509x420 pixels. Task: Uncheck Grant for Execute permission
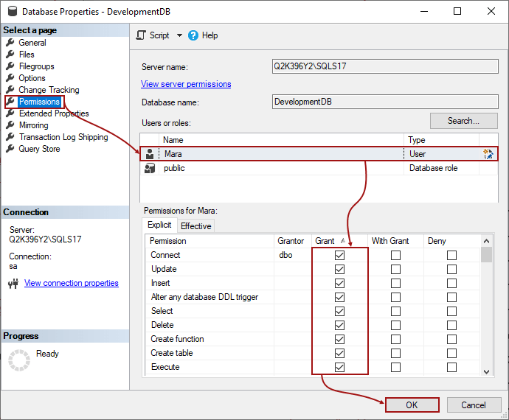click(339, 367)
